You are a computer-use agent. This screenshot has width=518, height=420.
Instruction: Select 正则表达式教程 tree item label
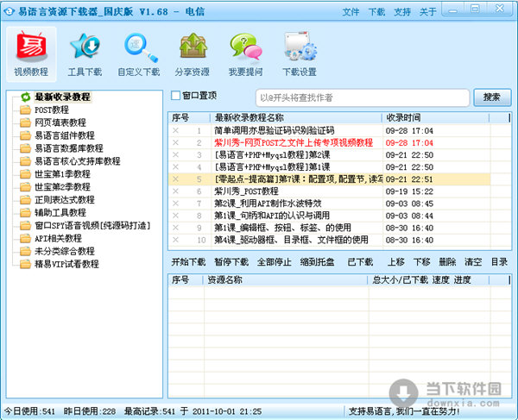click(x=65, y=200)
